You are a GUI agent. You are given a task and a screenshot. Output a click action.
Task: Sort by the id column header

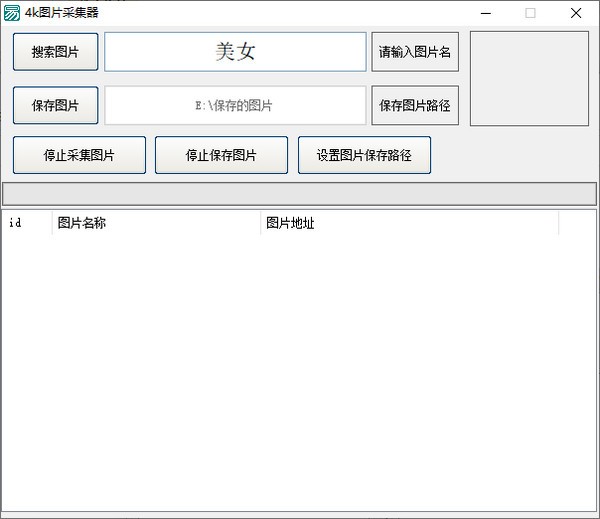click(27, 223)
